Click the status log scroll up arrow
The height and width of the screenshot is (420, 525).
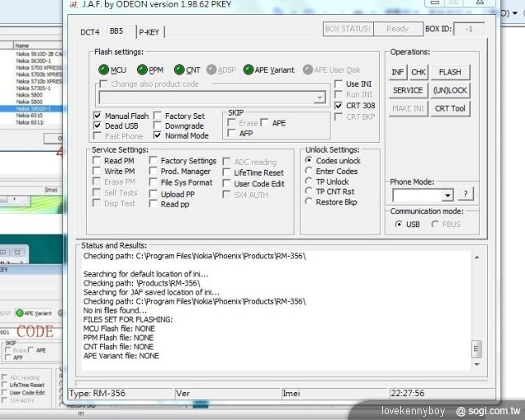(477, 258)
